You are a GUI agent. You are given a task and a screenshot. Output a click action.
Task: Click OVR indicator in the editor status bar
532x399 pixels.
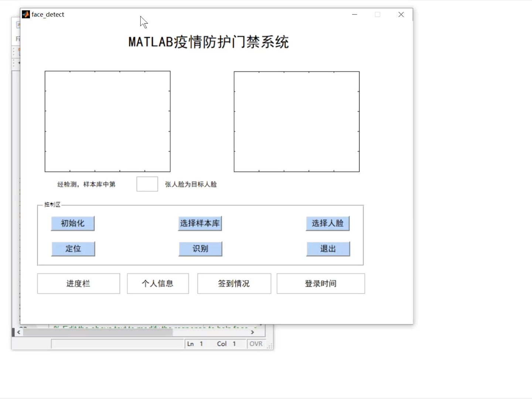click(x=256, y=344)
